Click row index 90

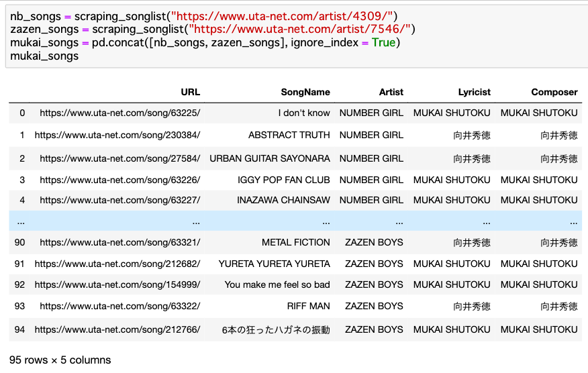tap(20, 243)
